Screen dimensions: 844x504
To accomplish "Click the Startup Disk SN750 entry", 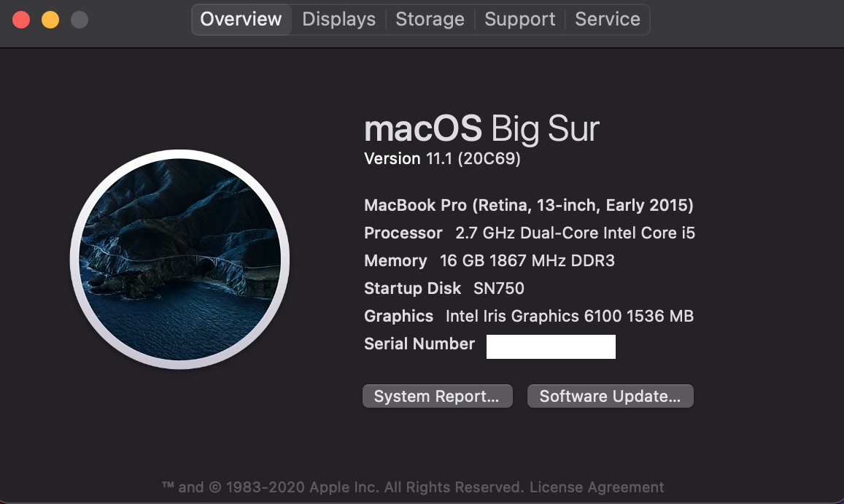I will (444, 289).
